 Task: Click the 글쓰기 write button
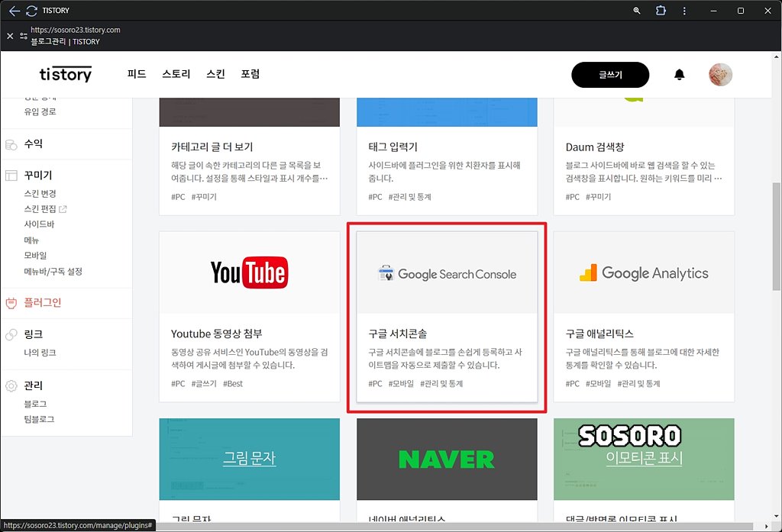click(x=610, y=75)
